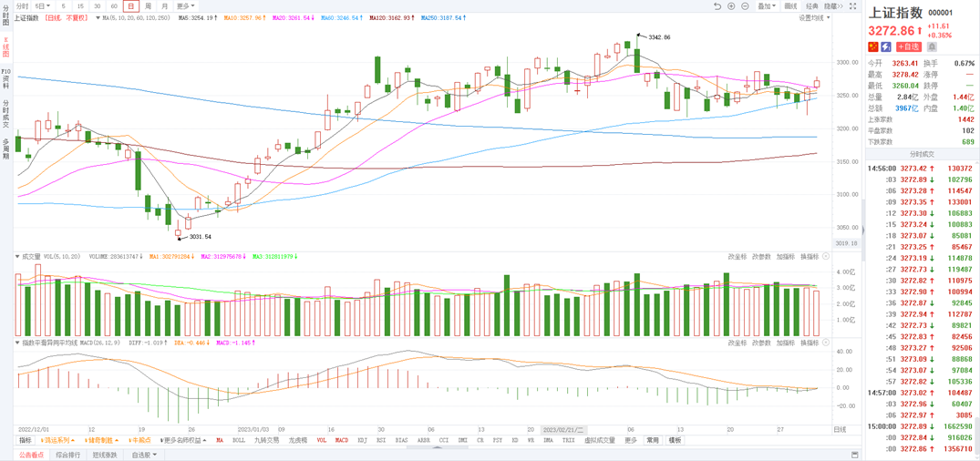The image size is (980, 461).
Task: Click the panel icon at bottom right
Action: tap(854, 455)
